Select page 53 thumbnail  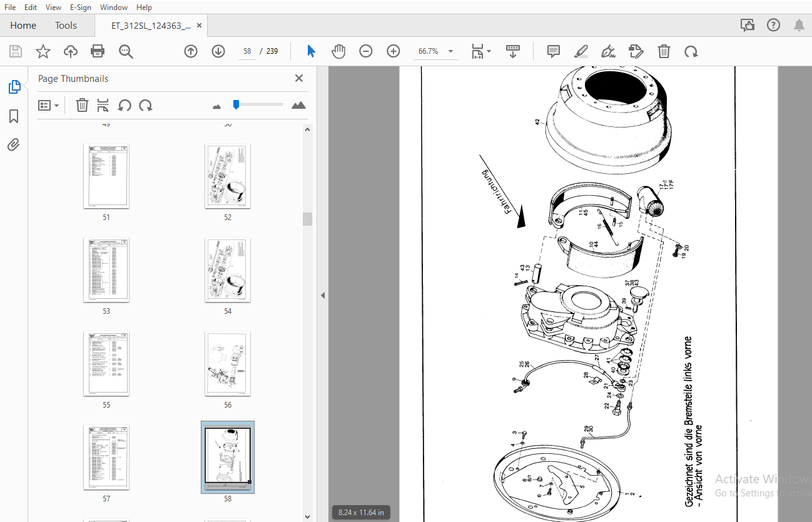click(x=106, y=270)
